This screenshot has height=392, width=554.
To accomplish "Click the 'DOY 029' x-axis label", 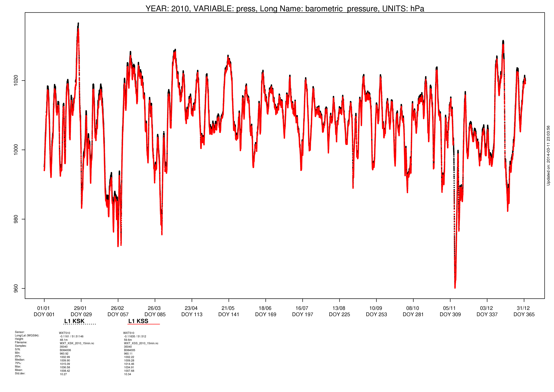I will [81, 315].
